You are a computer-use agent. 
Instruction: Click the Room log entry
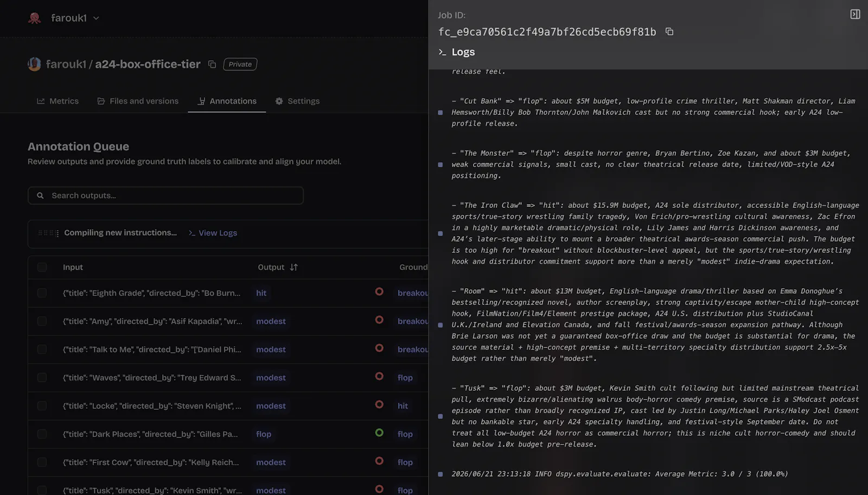pos(655,325)
